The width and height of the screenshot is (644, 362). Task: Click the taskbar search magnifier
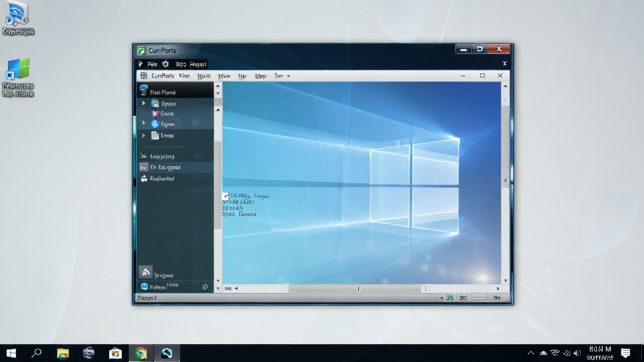(x=36, y=353)
